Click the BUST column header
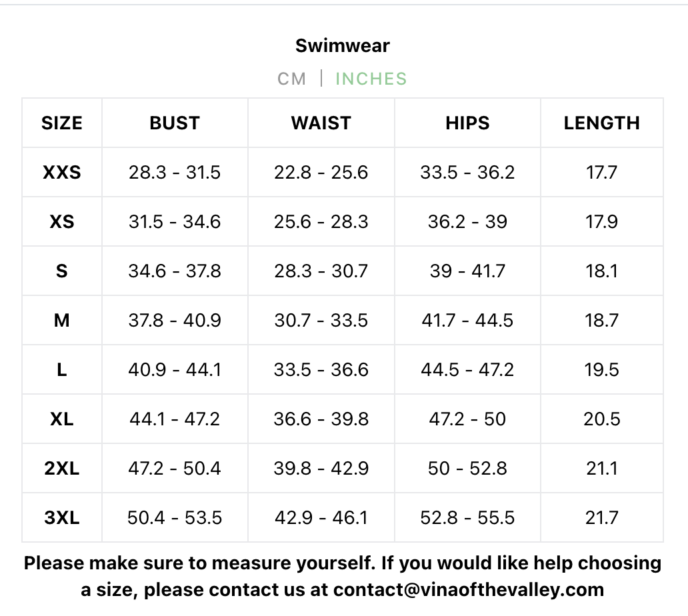688x616 pixels. click(175, 123)
